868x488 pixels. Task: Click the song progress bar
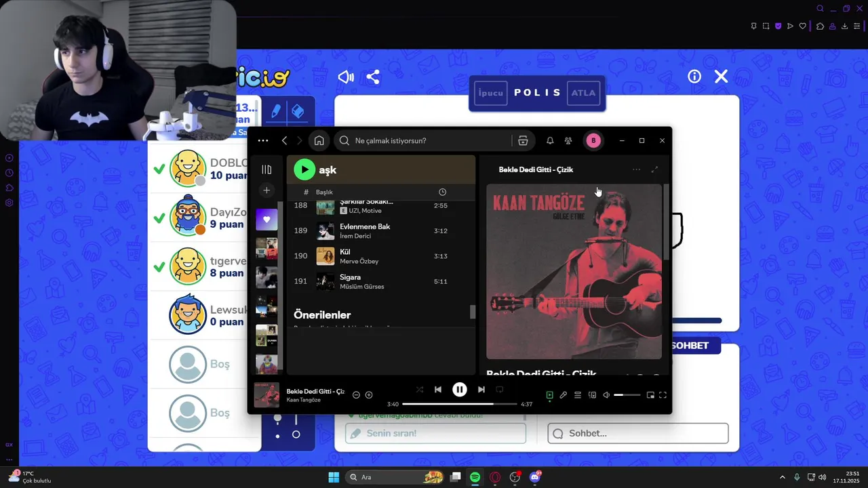tap(459, 404)
